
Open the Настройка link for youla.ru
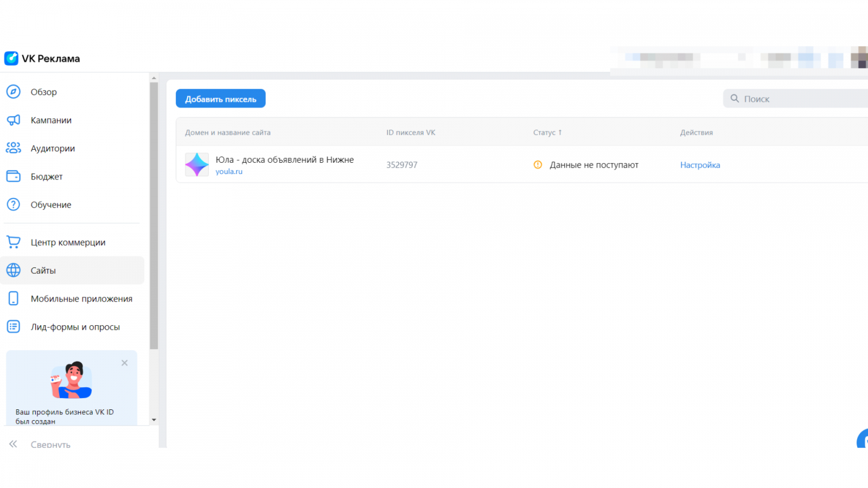tap(700, 165)
